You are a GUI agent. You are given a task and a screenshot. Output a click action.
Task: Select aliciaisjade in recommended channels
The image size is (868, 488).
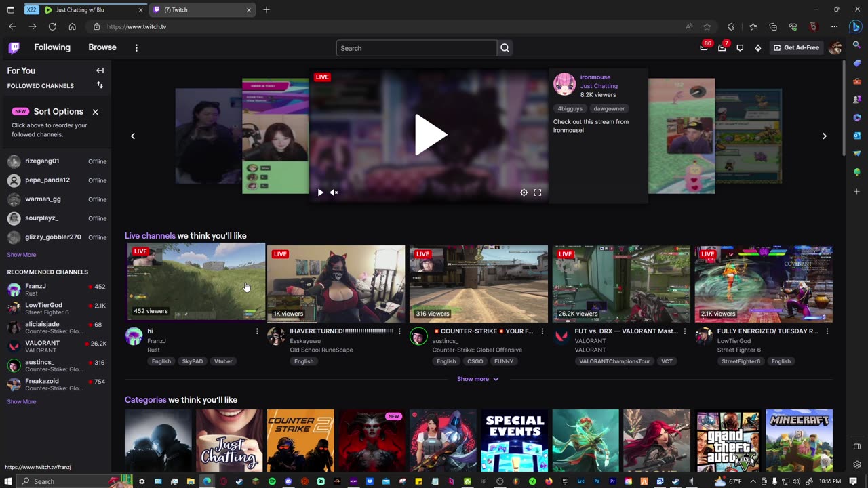[x=57, y=327]
